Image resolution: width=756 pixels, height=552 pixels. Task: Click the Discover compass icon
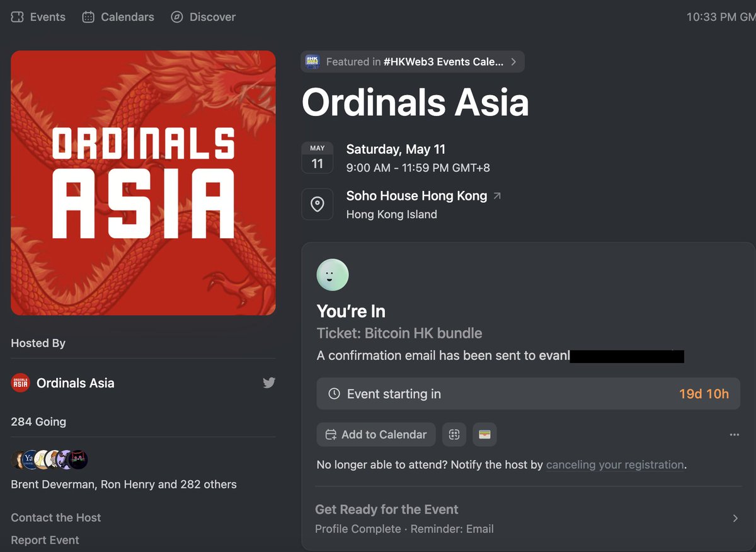pos(177,17)
